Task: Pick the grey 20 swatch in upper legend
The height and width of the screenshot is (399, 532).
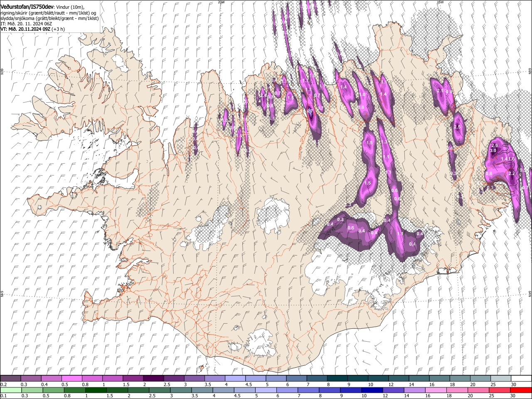Action: (480, 378)
